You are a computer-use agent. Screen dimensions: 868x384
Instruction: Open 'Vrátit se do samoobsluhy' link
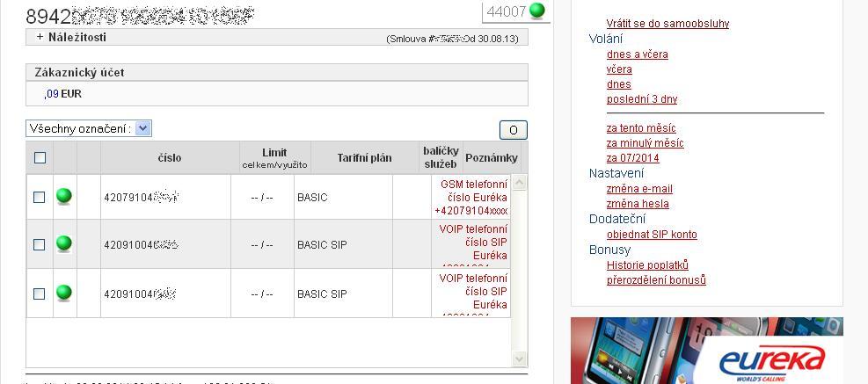tap(667, 24)
